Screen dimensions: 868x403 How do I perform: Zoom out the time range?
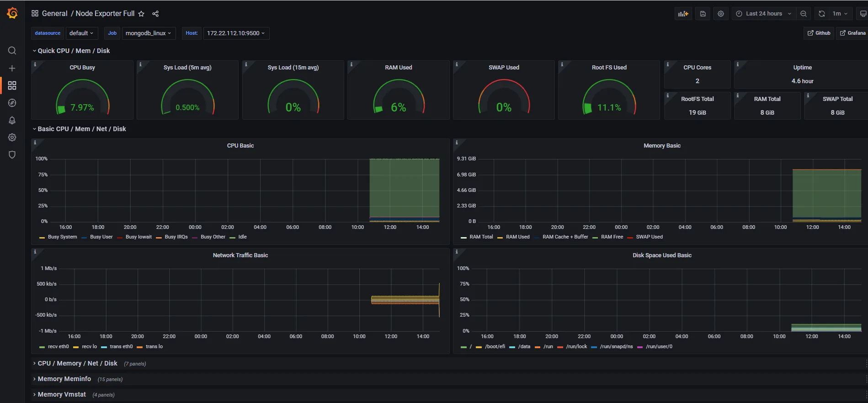pyautogui.click(x=804, y=14)
